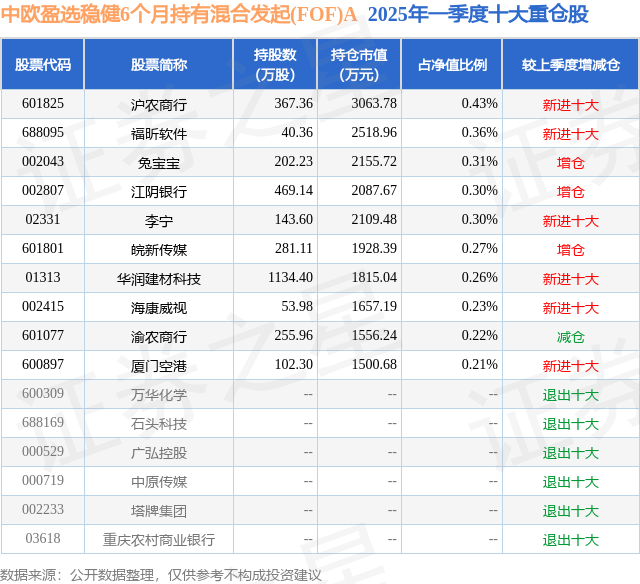Click the 数据来源 footer note
The image size is (640, 584).
click(x=161, y=575)
